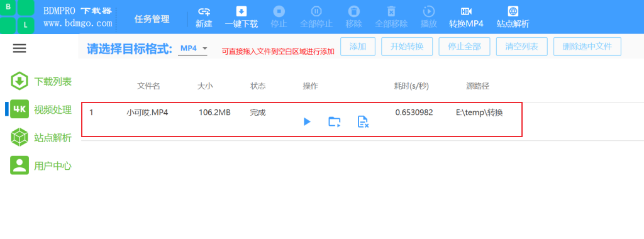Click the 大小 column header
This screenshot has height=239, width=644.
(x=206, y=86)
